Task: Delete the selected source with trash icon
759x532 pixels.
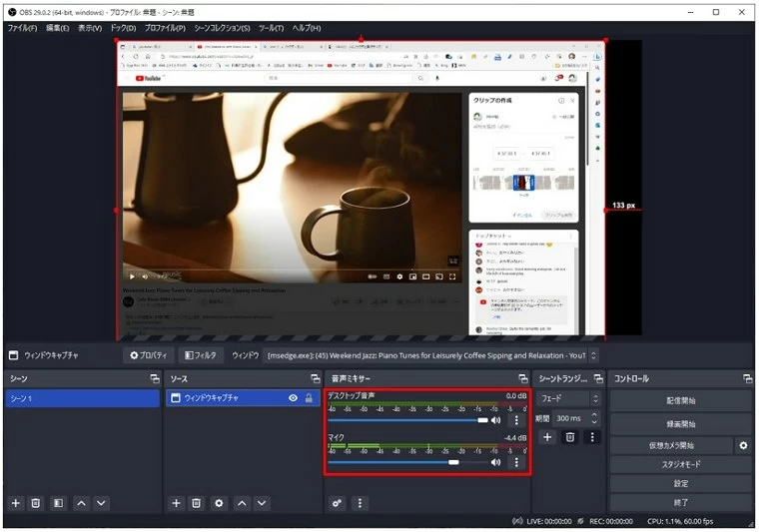Action: pyautogui.click(x=197, y=503)
